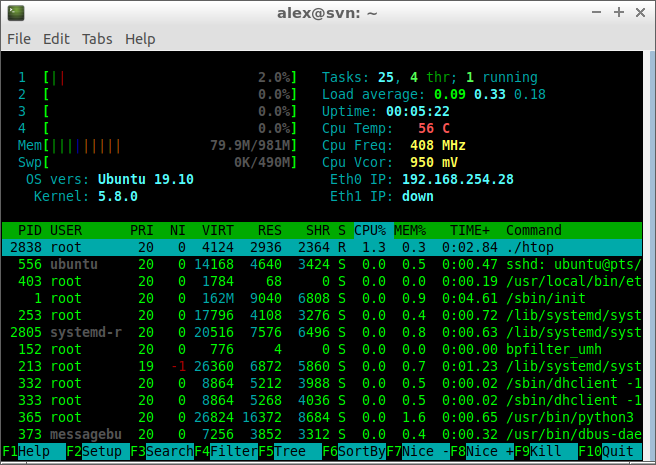The width and height of the screenshot is (656, 465).
Task: Open the Tabs menu
Action: pyautogui.click(x=97, y=39)
